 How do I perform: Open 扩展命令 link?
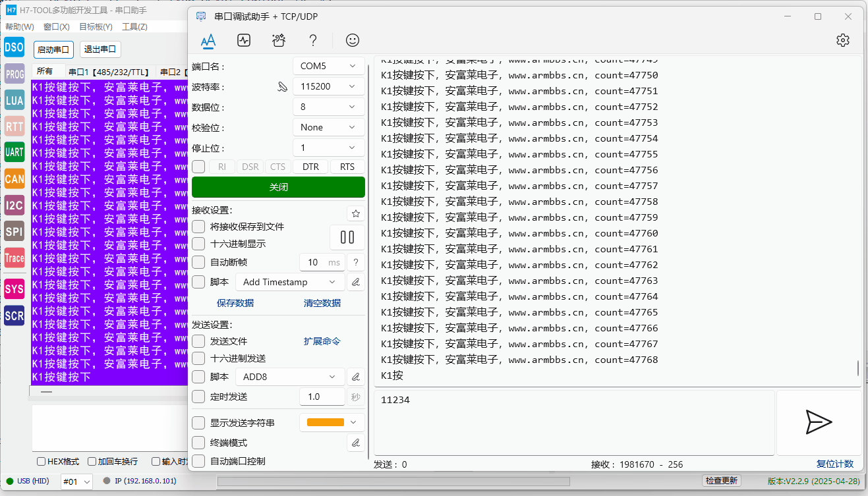click(322, 341)
